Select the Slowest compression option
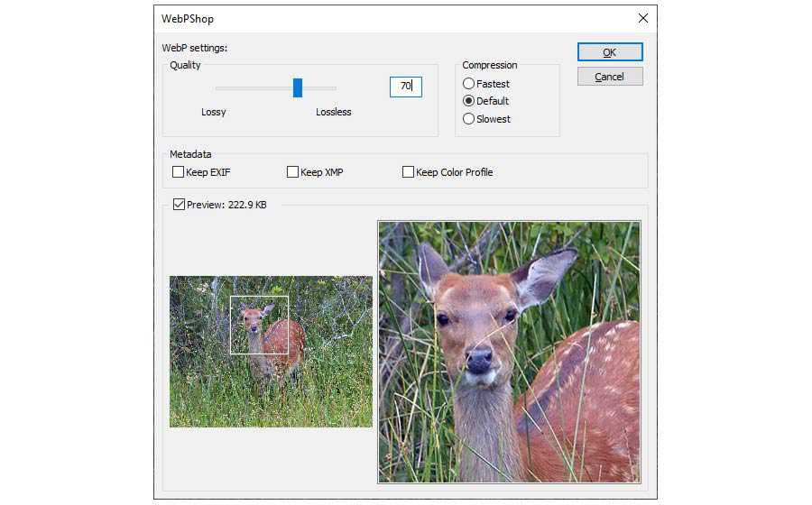812x505 pixels. coord(469,119)
